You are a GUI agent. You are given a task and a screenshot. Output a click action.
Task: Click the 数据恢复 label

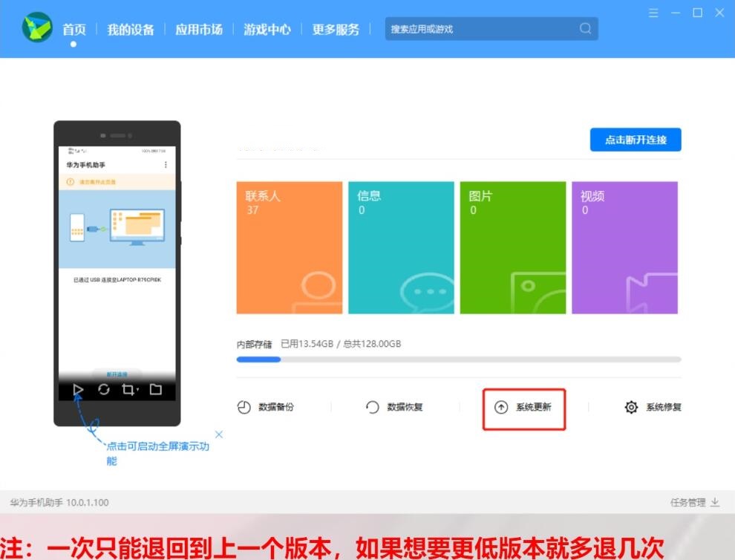point(405,407)
